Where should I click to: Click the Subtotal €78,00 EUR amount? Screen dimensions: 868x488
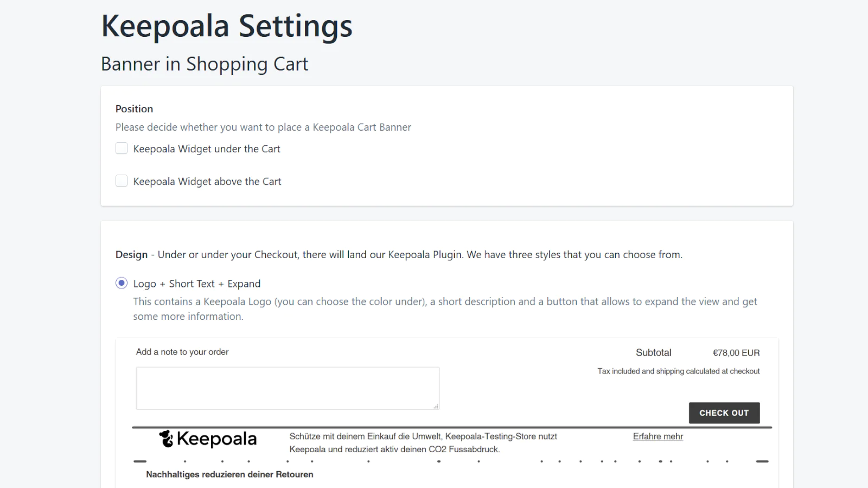pyautogui.click(x=736, y=352)
